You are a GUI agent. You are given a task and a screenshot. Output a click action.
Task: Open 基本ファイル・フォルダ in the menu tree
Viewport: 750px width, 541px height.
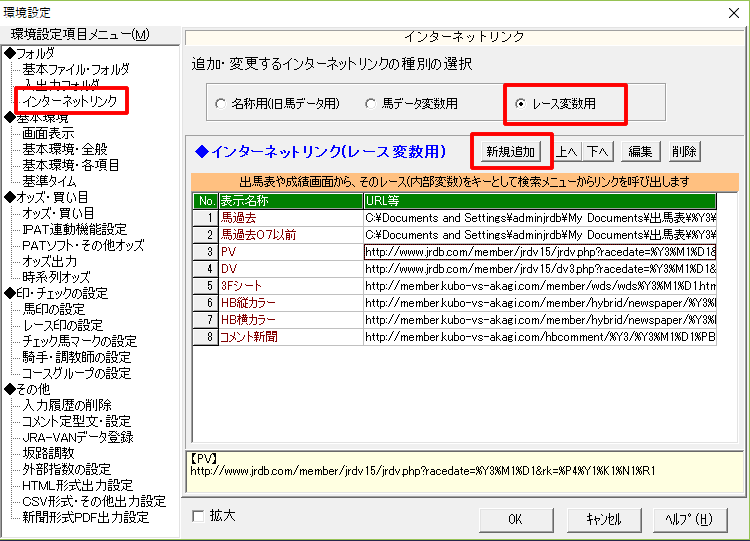[x=76, y=69]
